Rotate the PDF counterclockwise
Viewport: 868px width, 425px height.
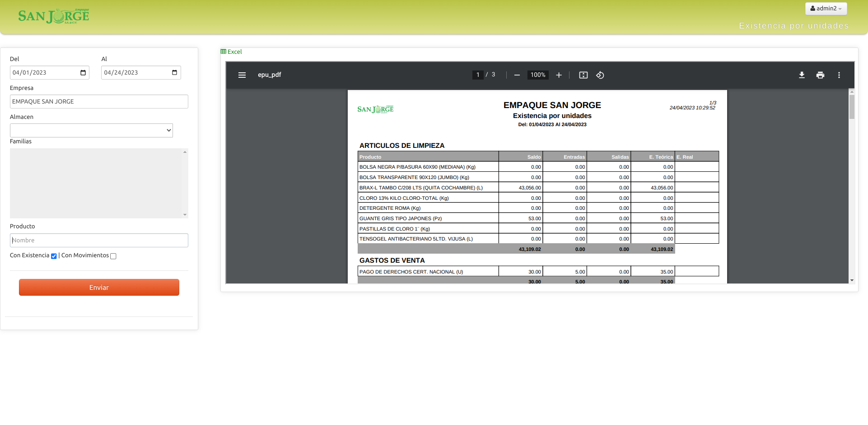point(600,75)
